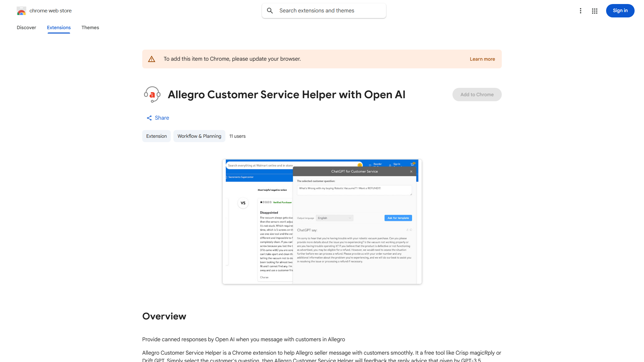Screen dimensions: 644x362
Task: Click the search magnifier icon
Action: tap(270, 10)
